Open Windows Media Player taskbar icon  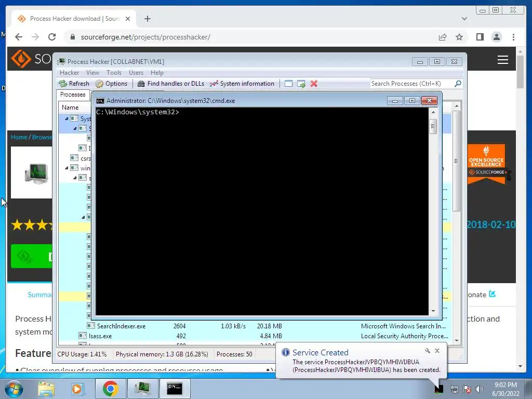click(77, 389)
